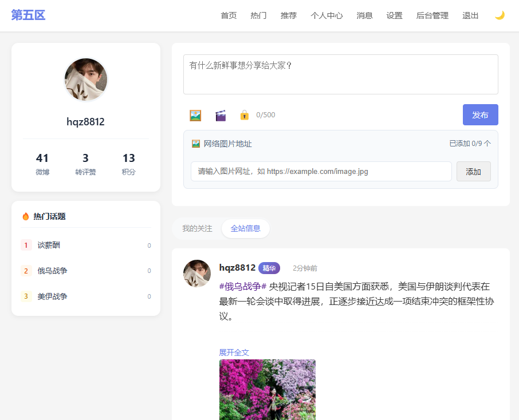Click the 精华 badge on the post
Screen dimensions: 519x420
pyautogui.click(x=269, y=268)
